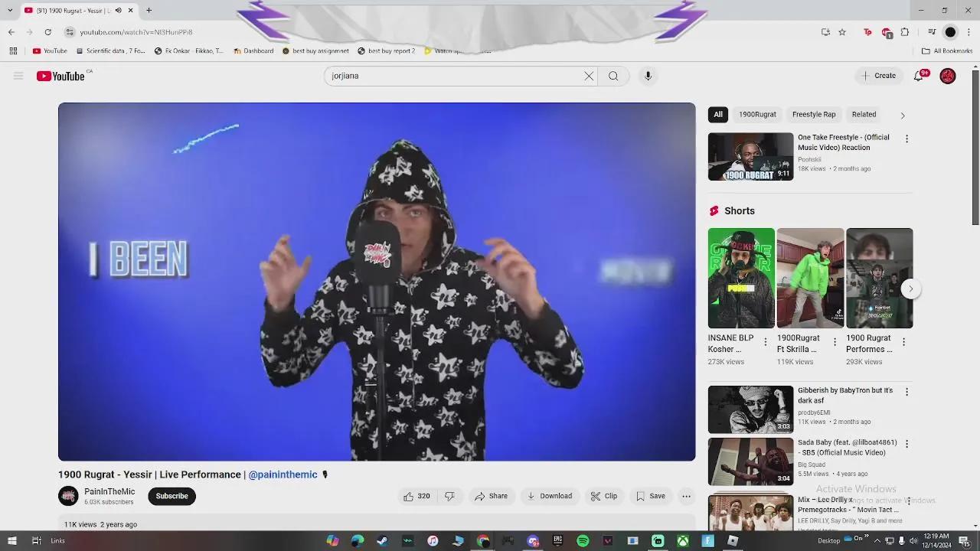Open the YouTube guide hamburger menu
This screenshot has width=980, height=551.
tap(18, 76)
